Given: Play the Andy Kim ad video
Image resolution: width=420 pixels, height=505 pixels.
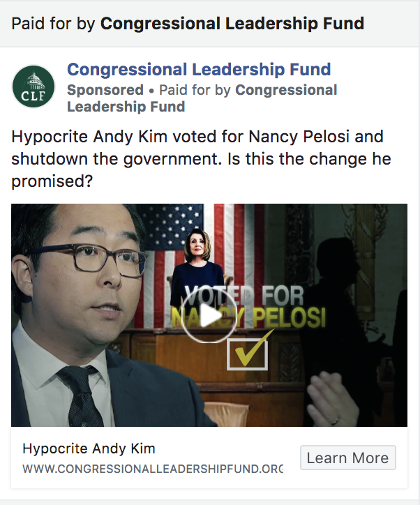Looking at the screenshot, I should tap(209, 316).
